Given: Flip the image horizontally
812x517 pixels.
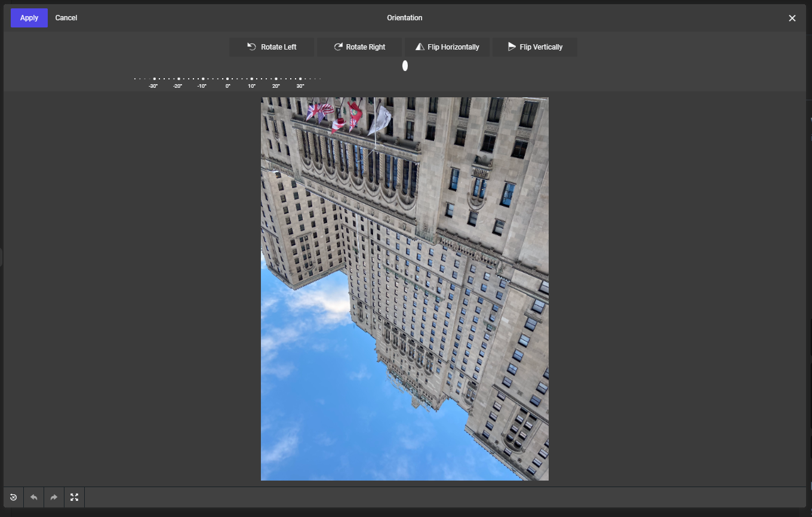Looking at the screenshot, I should [x=447, y=47].
